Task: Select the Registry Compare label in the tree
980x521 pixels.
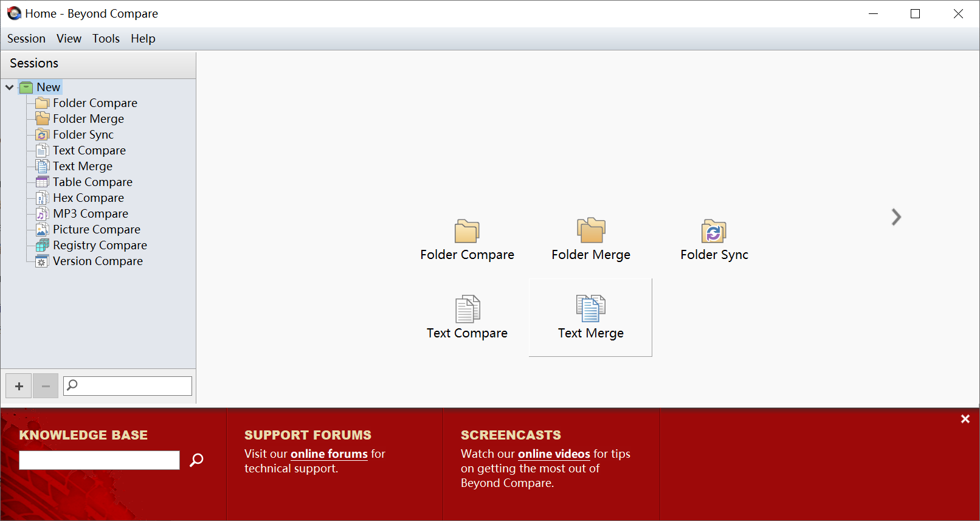Action: click(100, 245)
